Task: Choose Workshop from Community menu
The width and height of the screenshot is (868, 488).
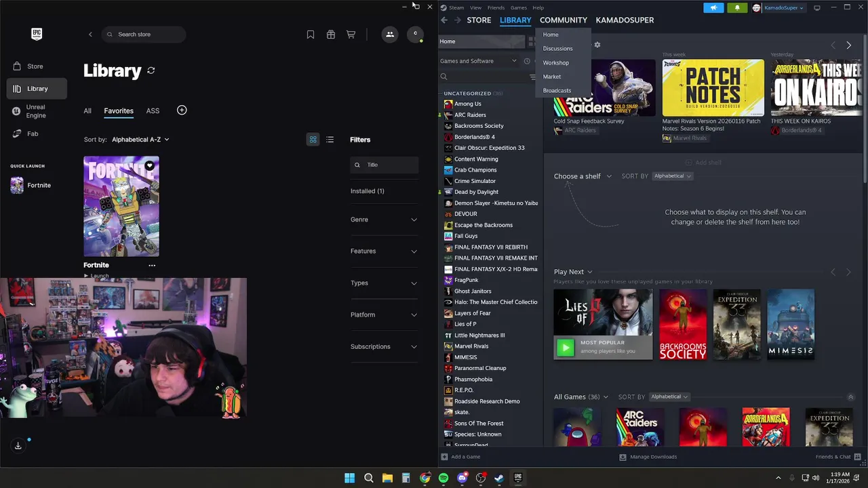Action: [x=556, y=62]
